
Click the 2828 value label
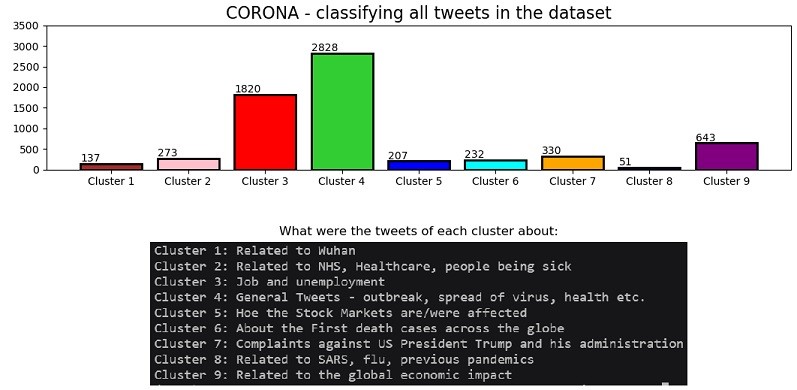point(324,47)
